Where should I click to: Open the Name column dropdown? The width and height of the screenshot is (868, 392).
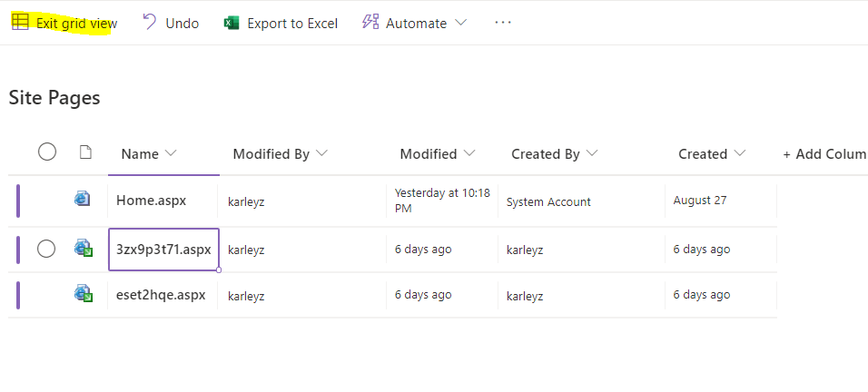pos(171,153)
